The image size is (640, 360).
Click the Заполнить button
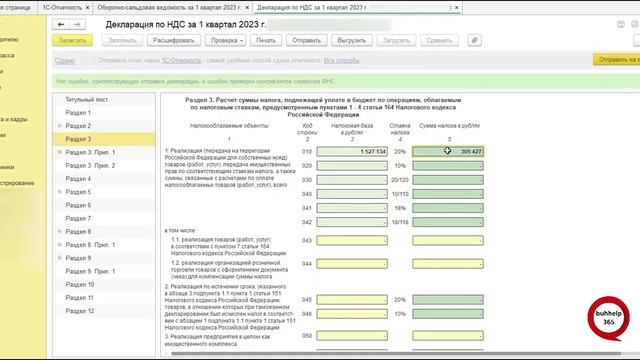point(122,40)
